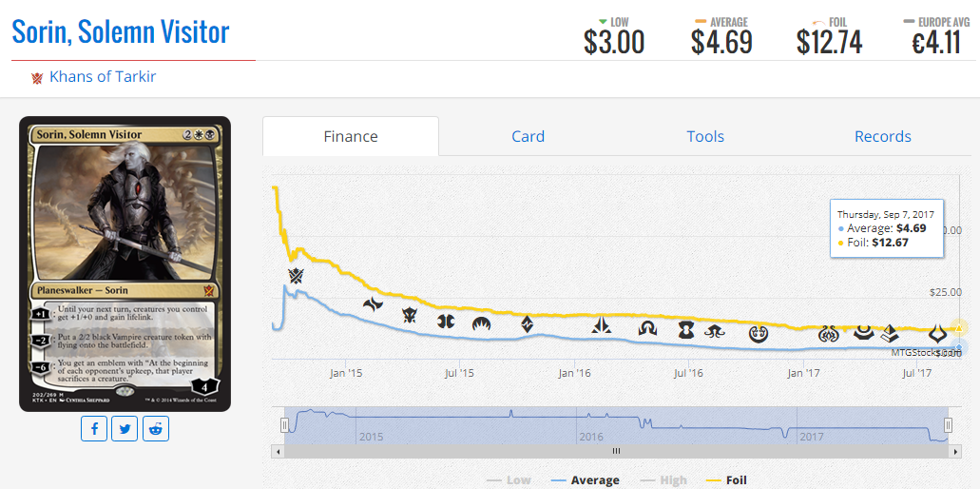Click the Shadows over Innistrad set marker

pyautogui.click(x=648, y=327)
